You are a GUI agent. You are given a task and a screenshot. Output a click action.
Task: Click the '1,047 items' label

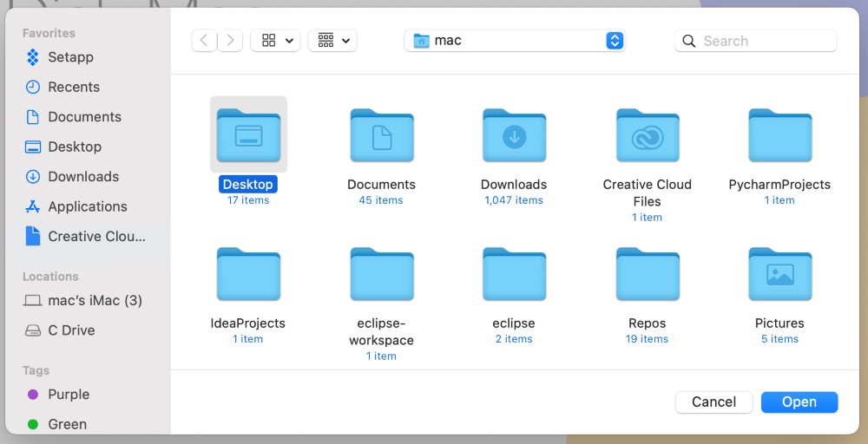point(514,200)
